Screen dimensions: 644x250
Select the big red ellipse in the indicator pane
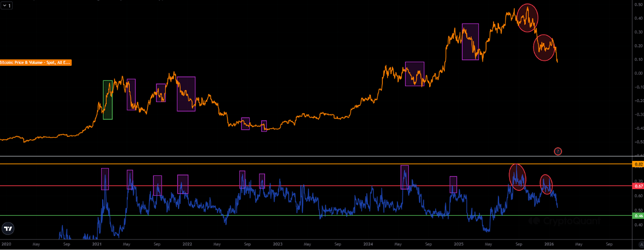pos(517,177)
